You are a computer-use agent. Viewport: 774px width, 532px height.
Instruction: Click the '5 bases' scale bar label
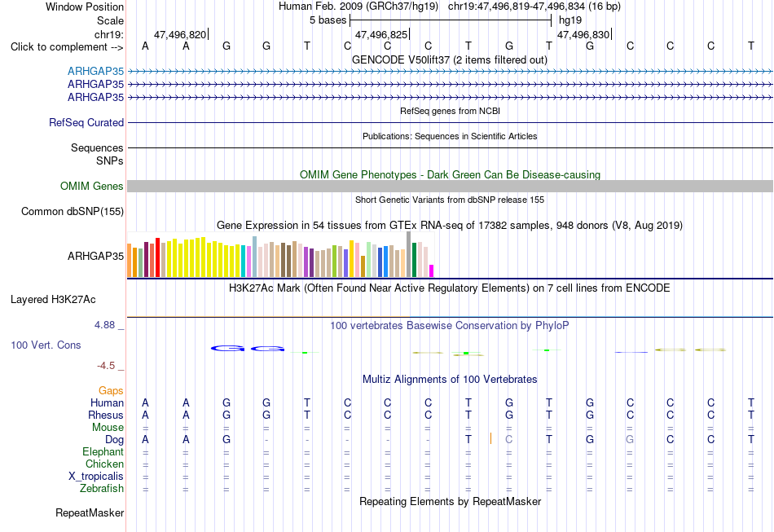click(328, 20)
